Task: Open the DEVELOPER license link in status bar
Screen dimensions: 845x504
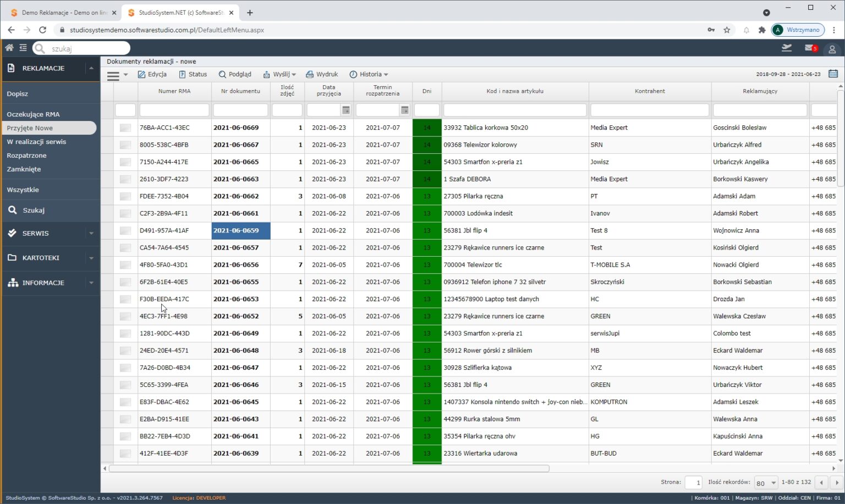Action: click(x=211, y=497)
